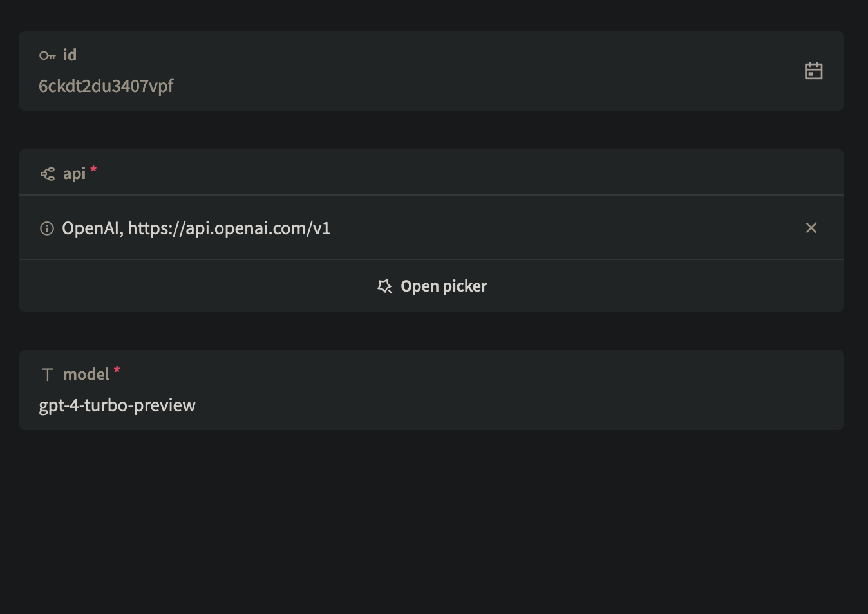
Task: Select the id value 6ckdt2du3407vpf
Action: coord(106,86)
